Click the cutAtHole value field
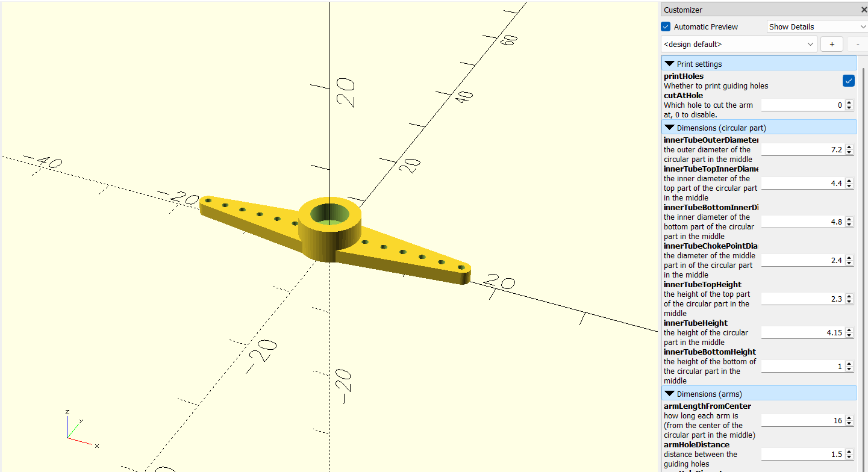The width and height of the screenshot is (868, 472). click(803, 105)
